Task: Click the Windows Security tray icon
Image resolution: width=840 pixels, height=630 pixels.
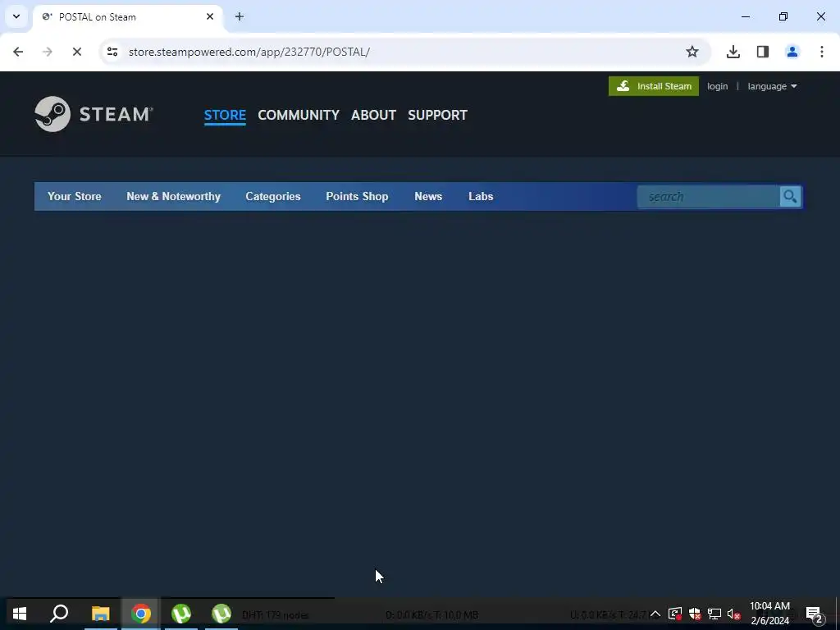Action: click(695, 614)
